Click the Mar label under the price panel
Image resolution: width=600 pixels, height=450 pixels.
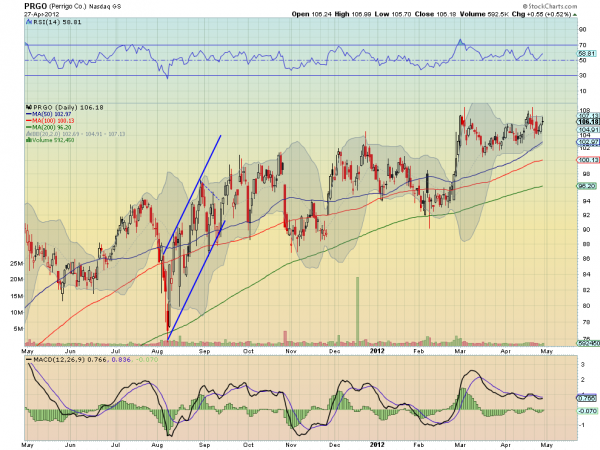460,351
